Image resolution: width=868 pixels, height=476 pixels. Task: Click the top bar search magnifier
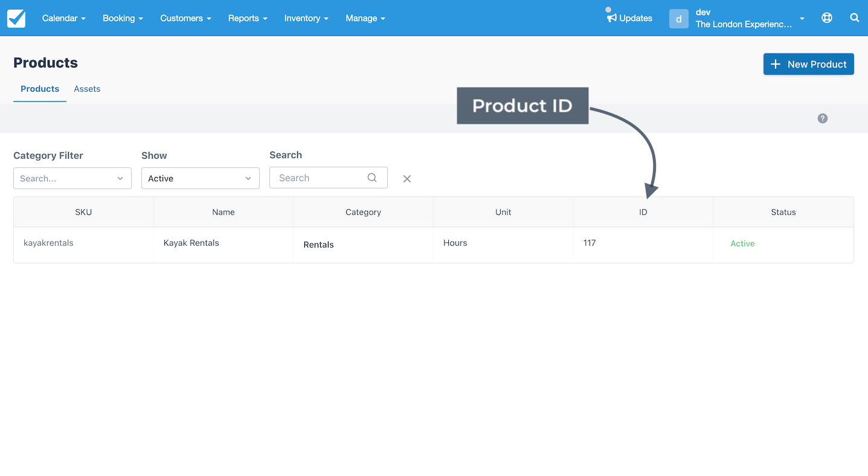(x=855, y=18)
